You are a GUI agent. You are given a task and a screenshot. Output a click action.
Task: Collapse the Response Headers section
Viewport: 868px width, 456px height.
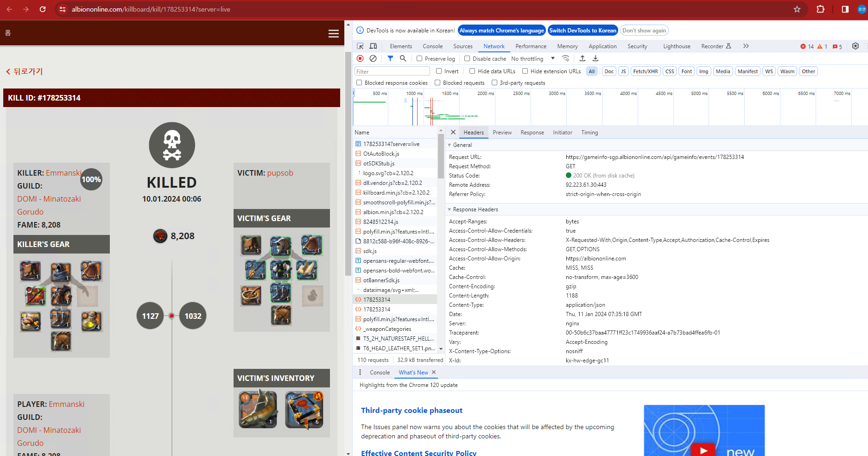coord(449,209)
